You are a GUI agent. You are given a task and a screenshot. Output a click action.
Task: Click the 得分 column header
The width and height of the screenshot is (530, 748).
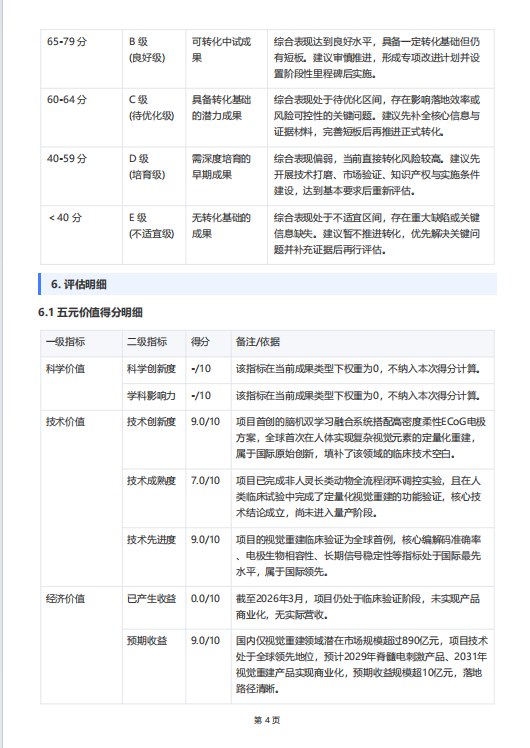click(208, 343)
